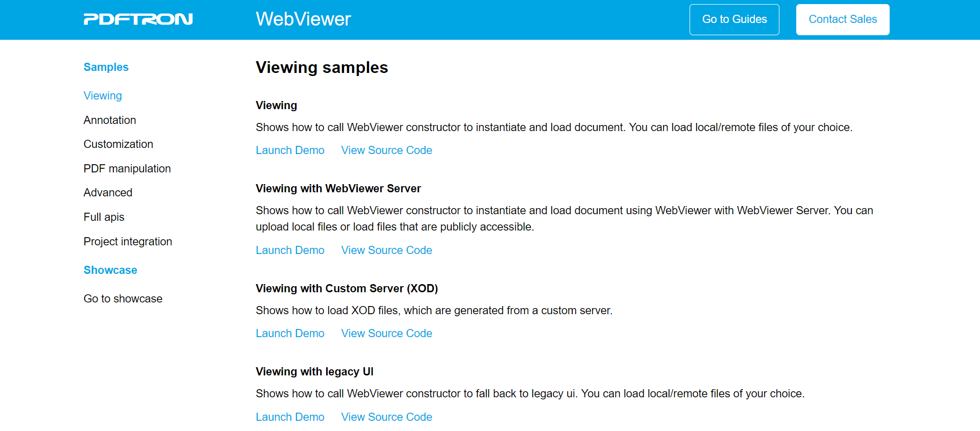Click the PDFTron logo
Viewport: 980px width, 431px height.
coord(138,19)
